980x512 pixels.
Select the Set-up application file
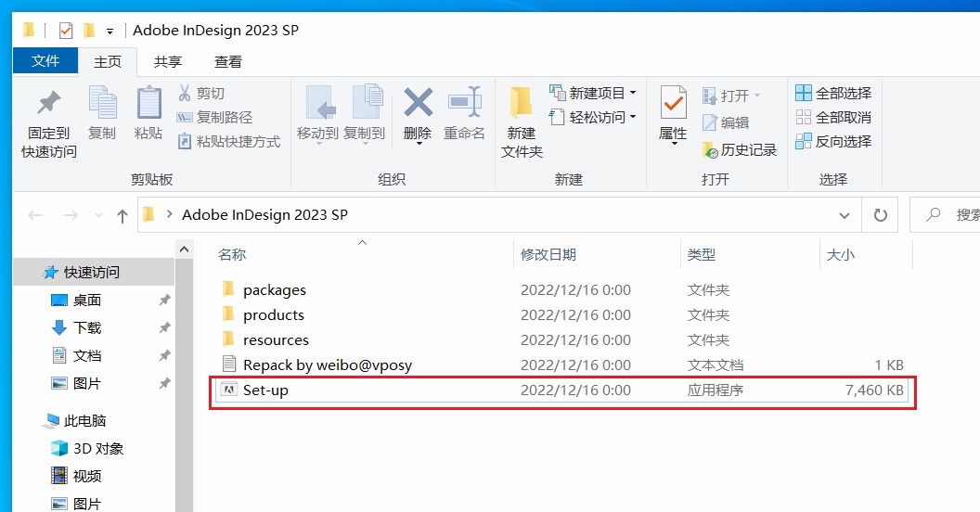(x=265, y=390)
